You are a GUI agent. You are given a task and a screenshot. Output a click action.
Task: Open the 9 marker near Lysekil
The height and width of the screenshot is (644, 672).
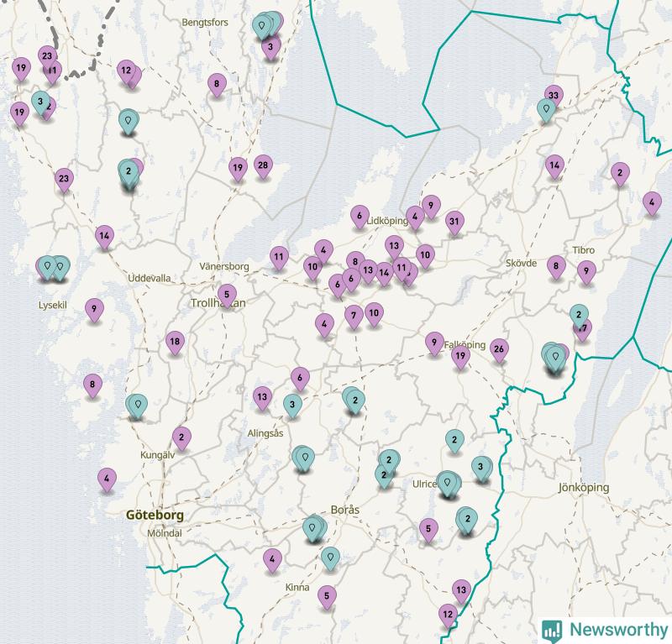[94, 309]
